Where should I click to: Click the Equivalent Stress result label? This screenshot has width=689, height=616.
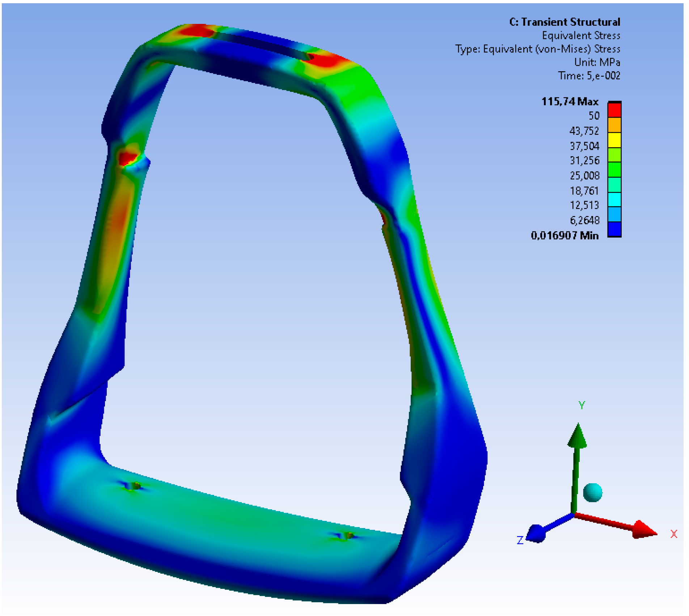(581, 35)
